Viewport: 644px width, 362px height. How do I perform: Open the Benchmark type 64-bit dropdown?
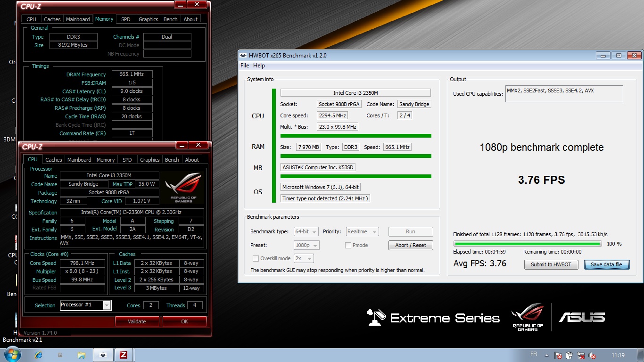(x=306, y=231)
